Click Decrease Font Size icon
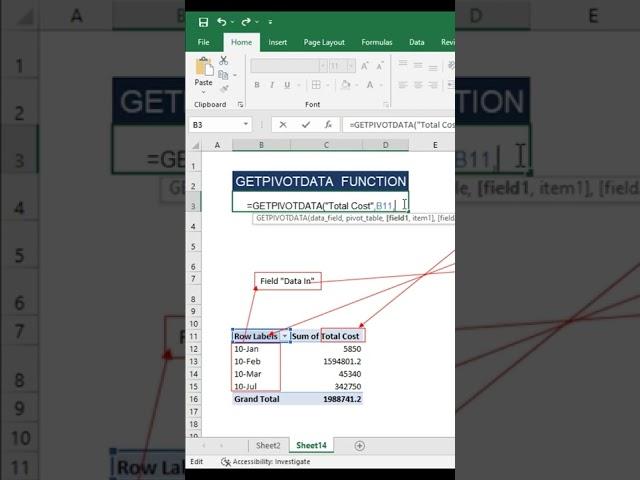This screenshot has width=640, height=480. coord(380,66)
